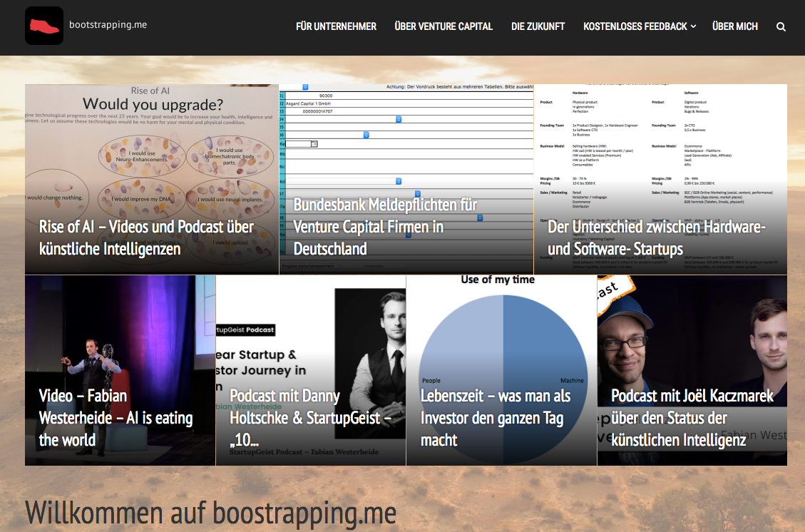
Task: Open the search magnifier icon
Action: point(781,26)
